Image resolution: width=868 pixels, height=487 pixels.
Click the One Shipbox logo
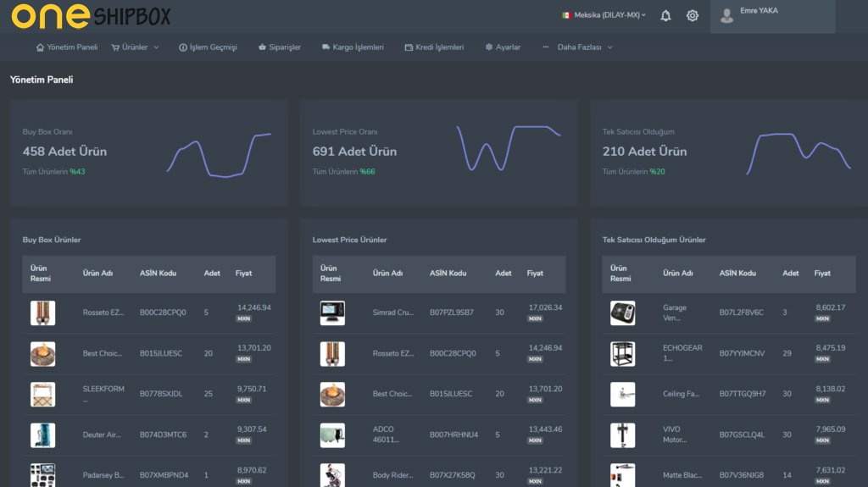pos(92,16)
